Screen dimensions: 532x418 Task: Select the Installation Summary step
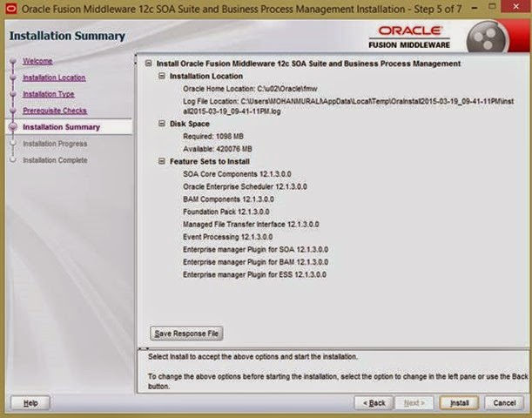[61, 127]
